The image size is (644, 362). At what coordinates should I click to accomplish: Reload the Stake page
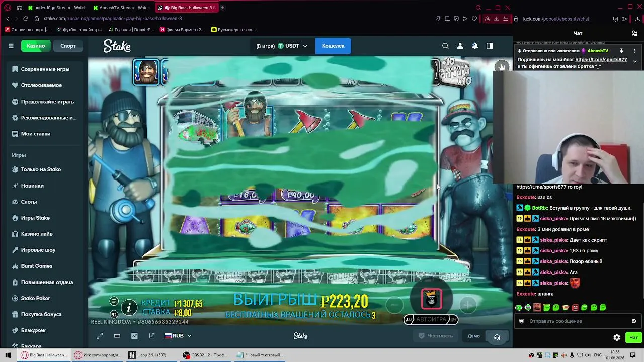pos(26,19)
